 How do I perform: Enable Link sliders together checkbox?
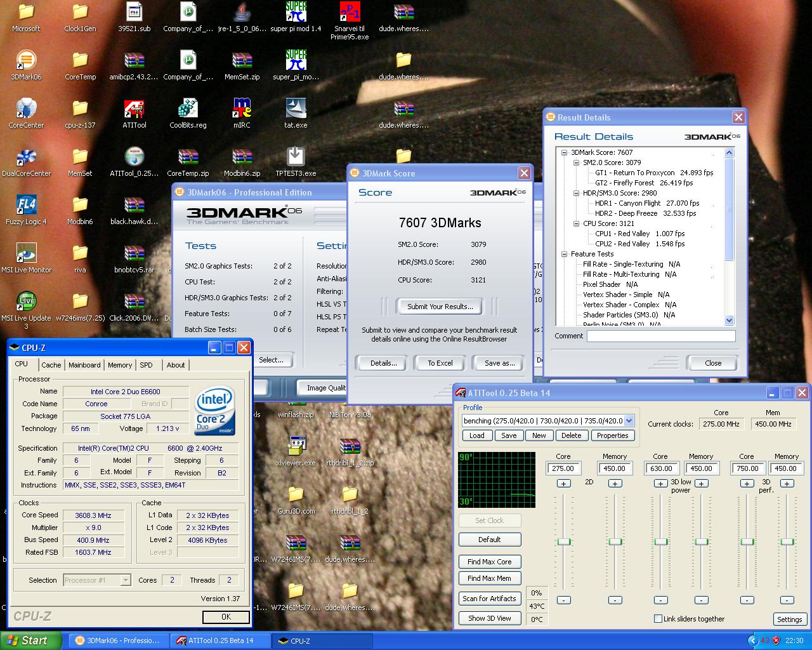point(658,618)
